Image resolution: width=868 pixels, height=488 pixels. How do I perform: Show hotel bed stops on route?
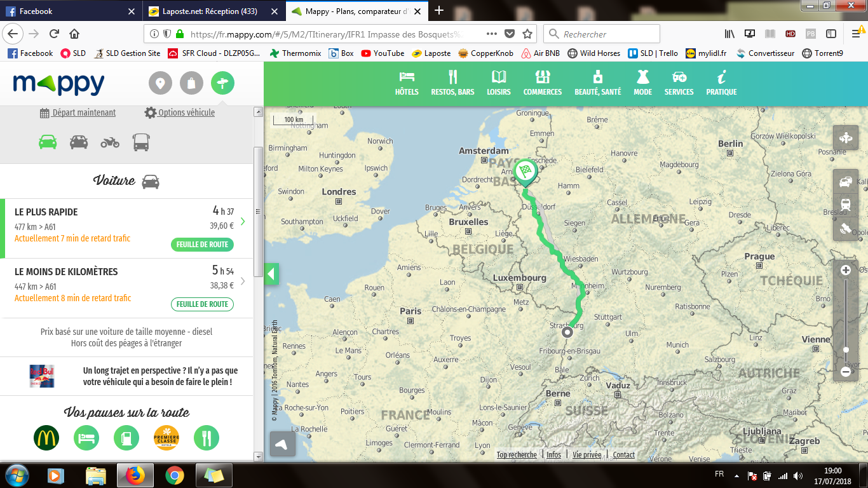(86, 438)
